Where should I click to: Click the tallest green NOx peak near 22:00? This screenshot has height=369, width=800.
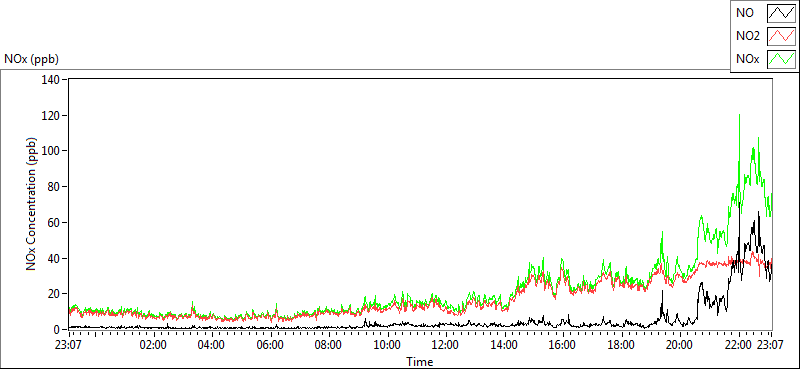[x=739, y=115]
